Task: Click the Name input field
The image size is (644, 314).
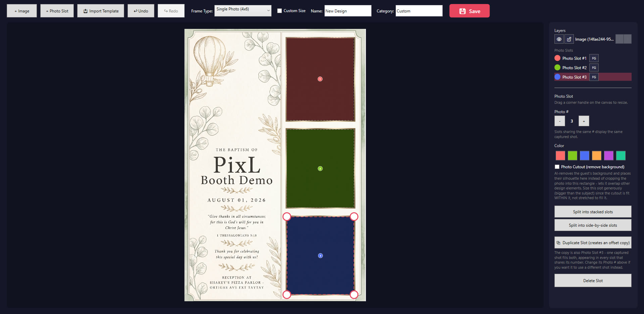Action: [348, 11]
